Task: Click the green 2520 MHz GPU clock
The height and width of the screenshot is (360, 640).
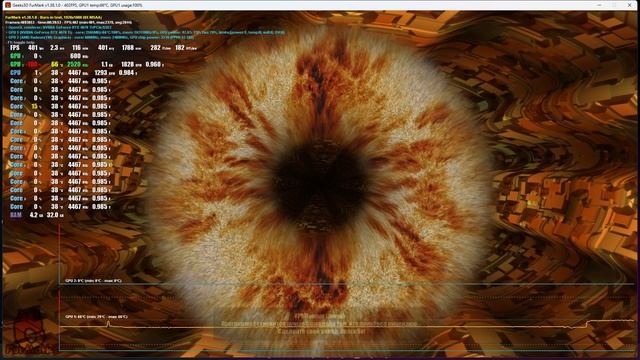Action: [74, 64]
